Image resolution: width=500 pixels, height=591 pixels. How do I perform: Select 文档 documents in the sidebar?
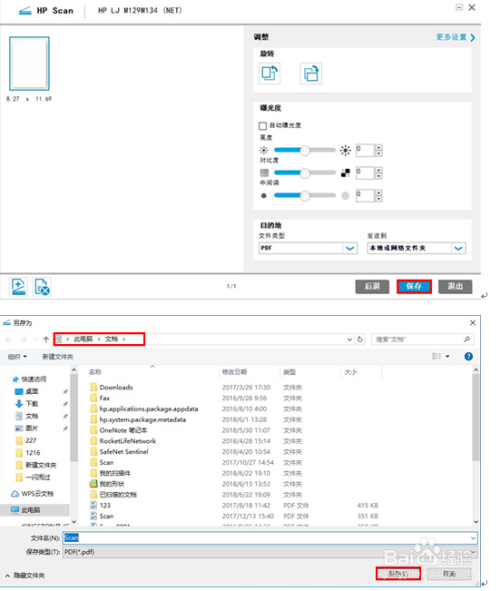click(26, 416)
